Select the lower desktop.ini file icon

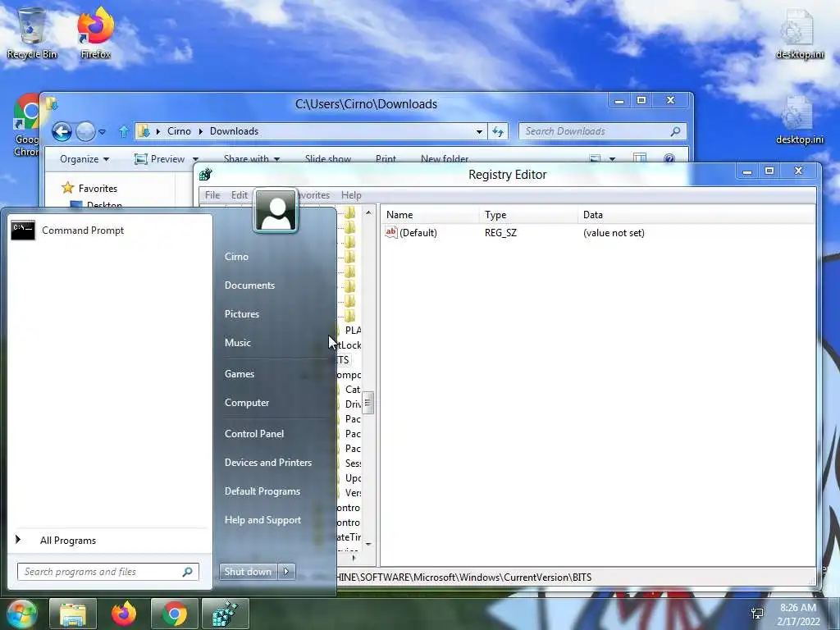pyautogui.click(x=799, y=120)
